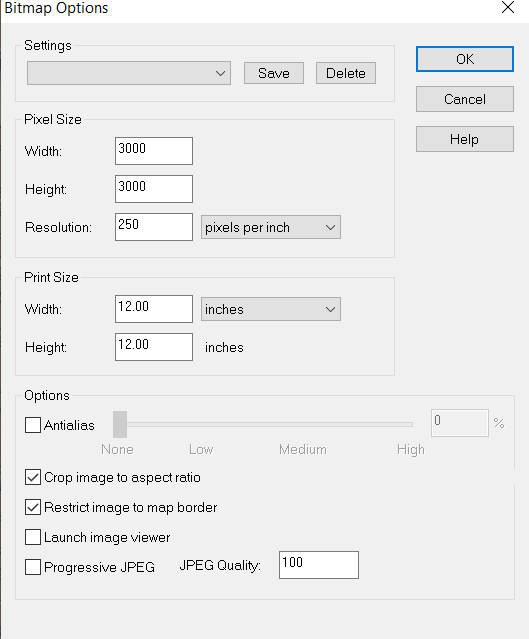
Task: Enable the Antialias checkbox
Action: click(33, 425)
